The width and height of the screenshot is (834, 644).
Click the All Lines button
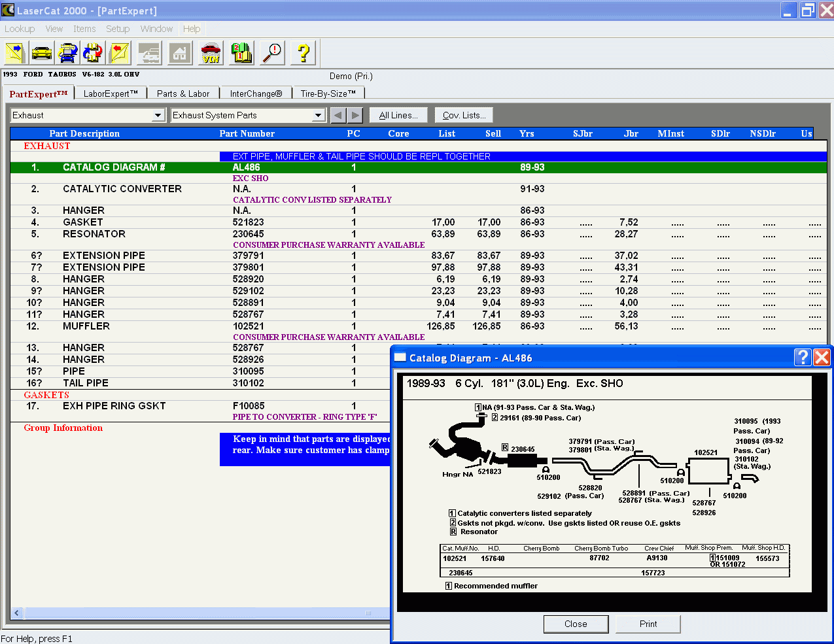(x=398, y=116)
